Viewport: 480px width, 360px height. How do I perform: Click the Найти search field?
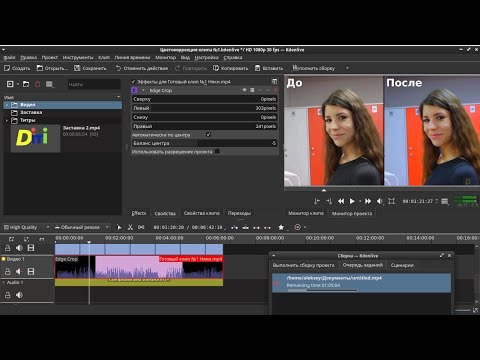[94, 84]
